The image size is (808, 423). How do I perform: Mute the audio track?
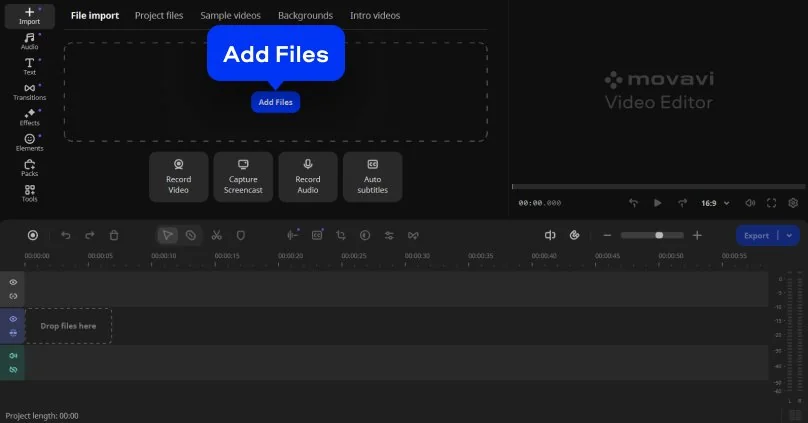(x=13, y=356)
